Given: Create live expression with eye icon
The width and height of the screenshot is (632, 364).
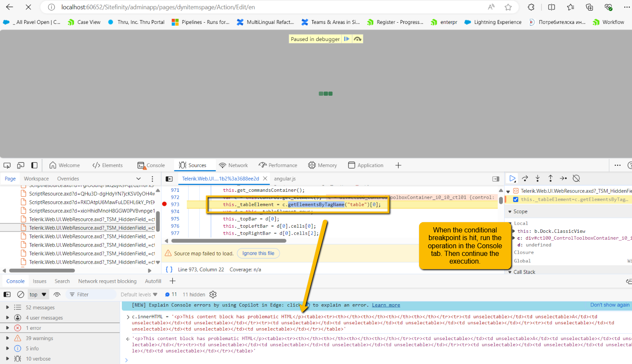Looking at the screenshot, I should pos(57,294).
